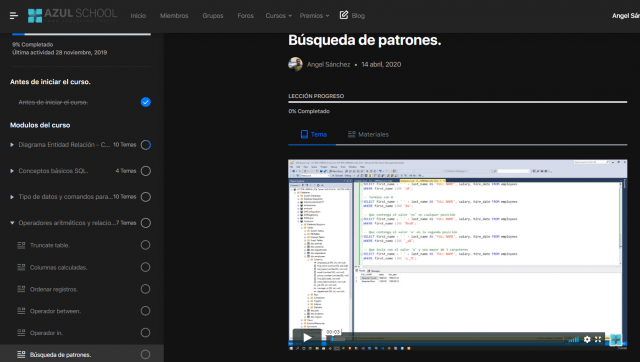Open Grupos in top navigation
Image resolution: width=640 pixels, height=362 pixels.
(213, 16)
